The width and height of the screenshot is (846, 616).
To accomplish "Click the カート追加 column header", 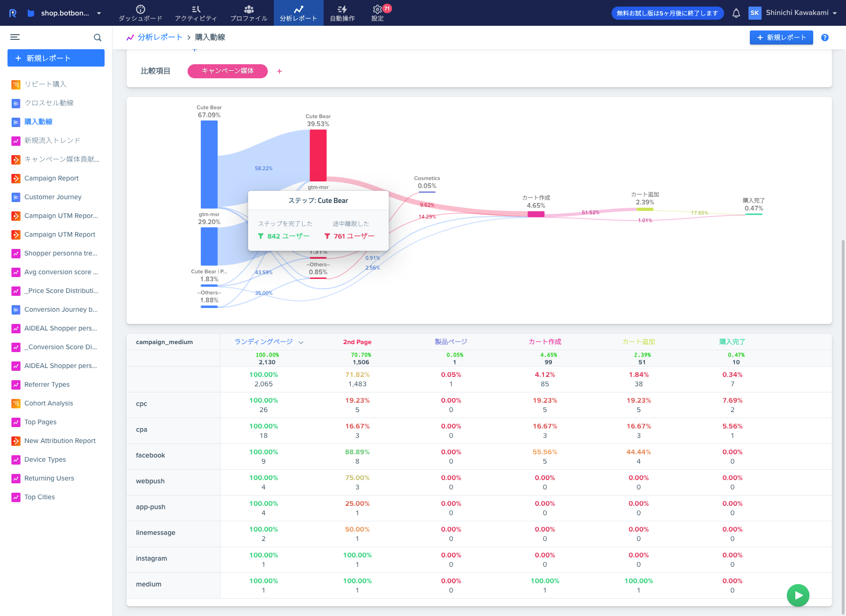I will click(639, 342).
